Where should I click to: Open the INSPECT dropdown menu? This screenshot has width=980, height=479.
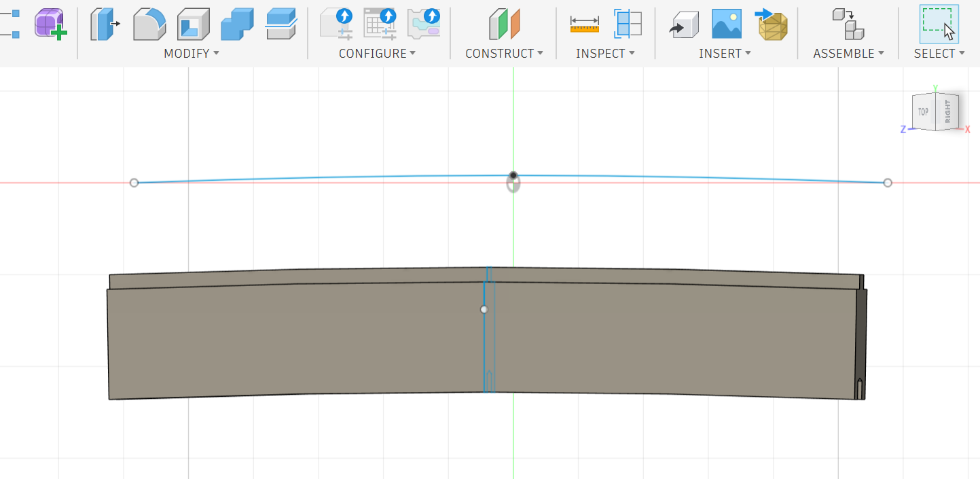coord(605,54)
